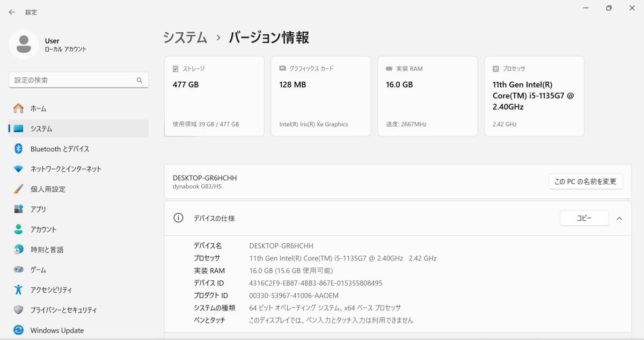The width and height of the screenshot is (644, 340).
Task: Open Windows Update via the sync icon
Action: (19, 330)
